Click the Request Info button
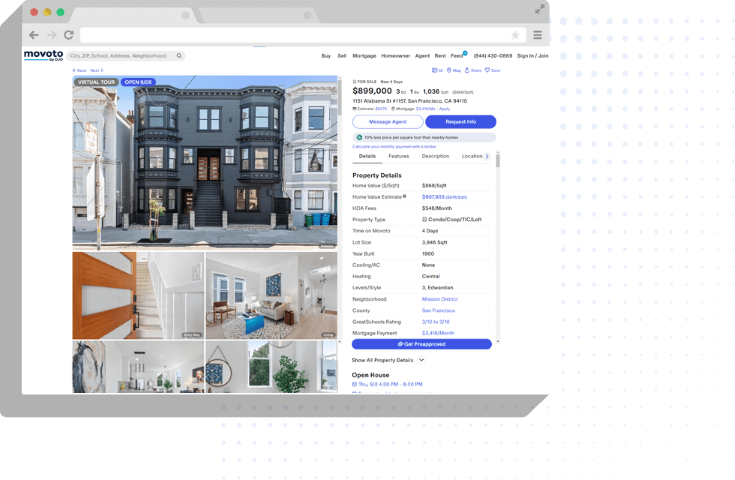Screen dimensions: 735x480 coord(461,122)
